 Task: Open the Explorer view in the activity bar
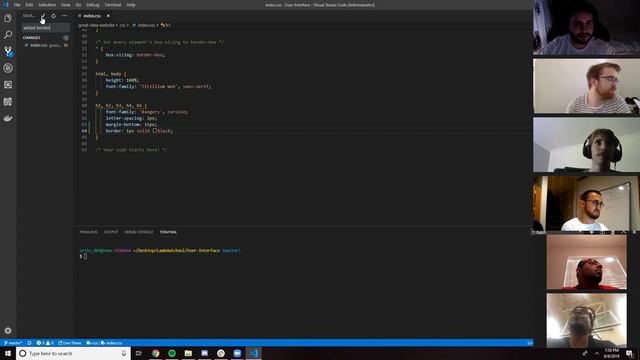pos(8,18)
